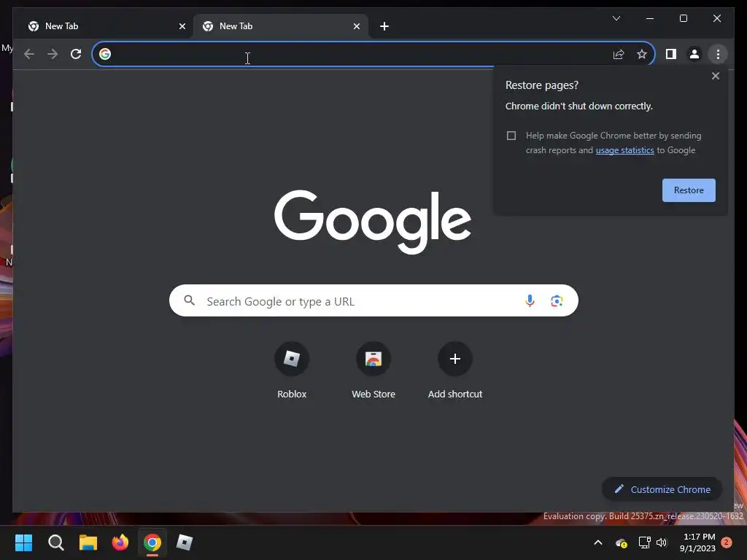This screenshot has height=560, width=747.
Task: Click the share this page icon
Action: coord(619,54)
